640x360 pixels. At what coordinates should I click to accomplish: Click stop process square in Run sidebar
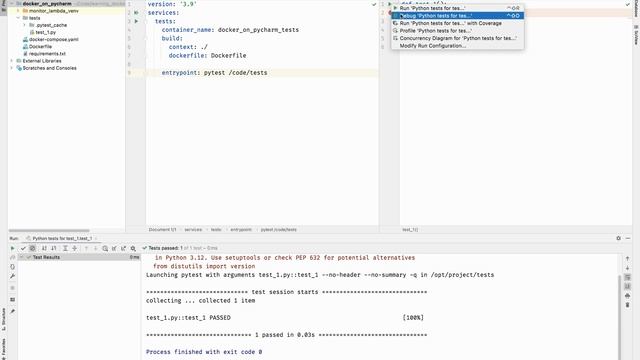(12, 288)
